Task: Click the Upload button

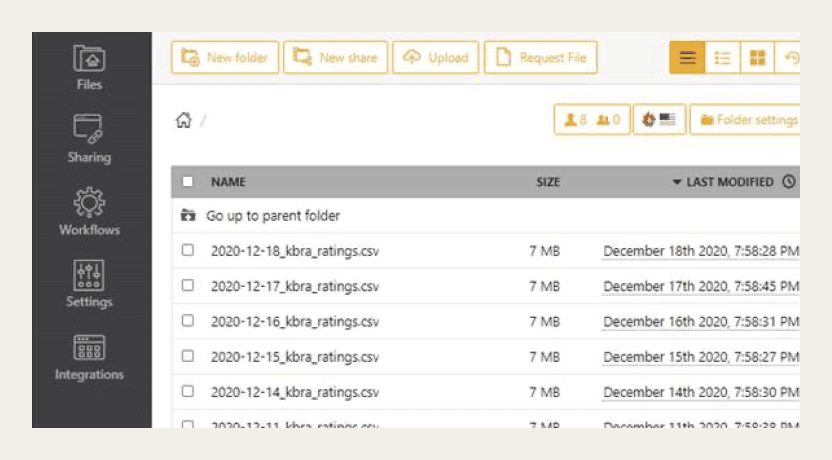Action: coord(436,57)
